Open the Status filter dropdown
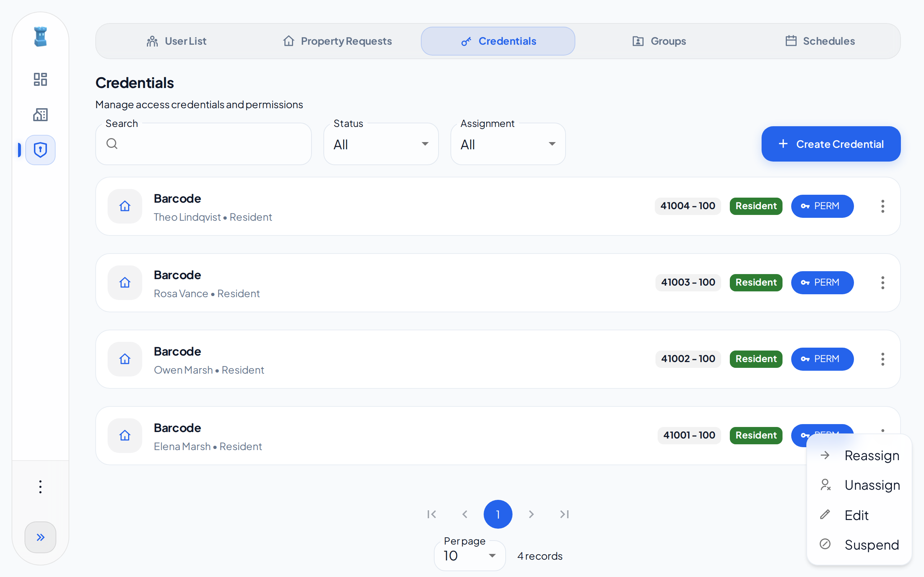 pos(381,144)
